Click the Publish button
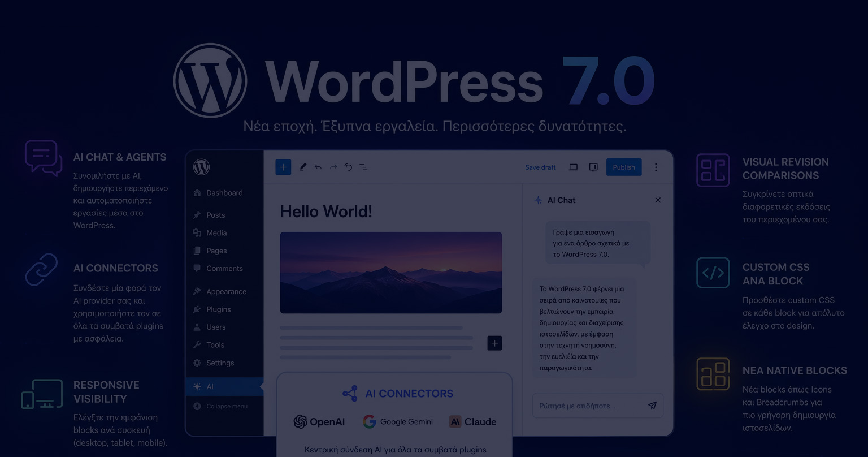The height and width of the screenshot is (457, 868). coord(624,167)
